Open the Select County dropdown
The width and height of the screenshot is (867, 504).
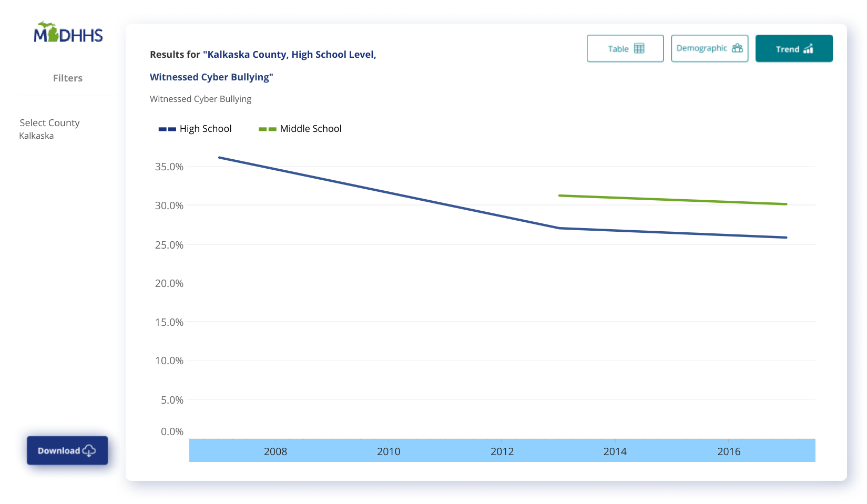tap(49, 123)
